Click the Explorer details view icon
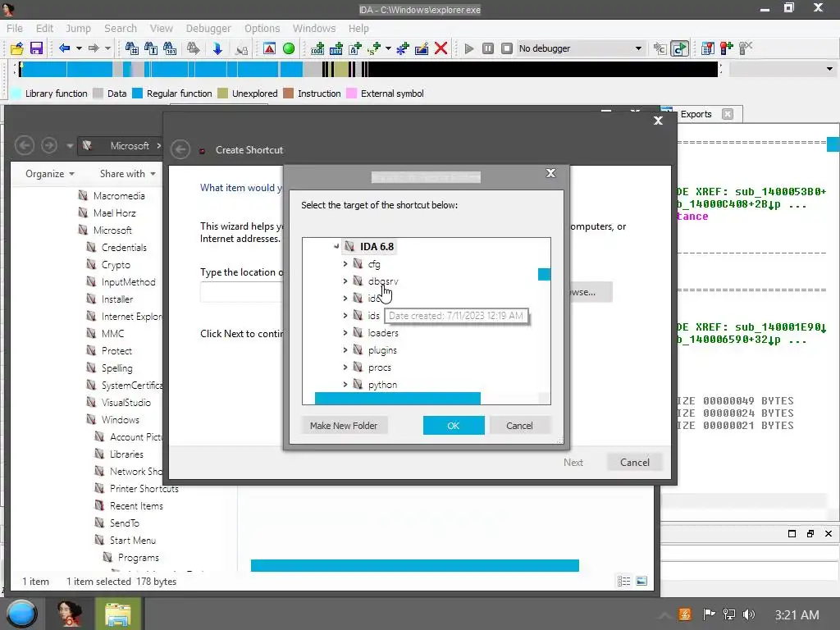Viewport: 840px width, 630px height. point(623,582)
